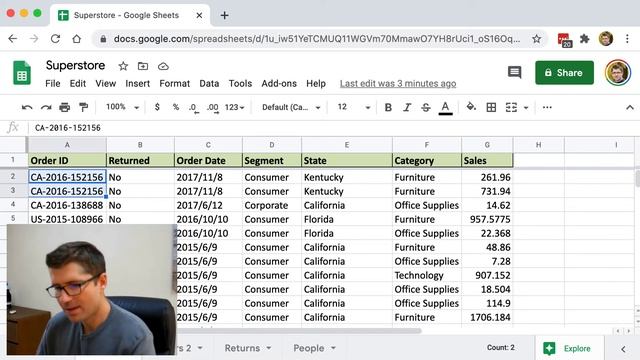Decrease decimal places
Screen dimensions: 640x360
click(193, 108)
